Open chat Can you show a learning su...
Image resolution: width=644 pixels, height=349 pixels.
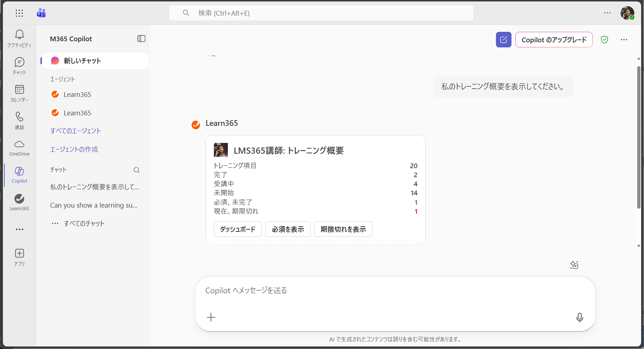pos(94,205)
